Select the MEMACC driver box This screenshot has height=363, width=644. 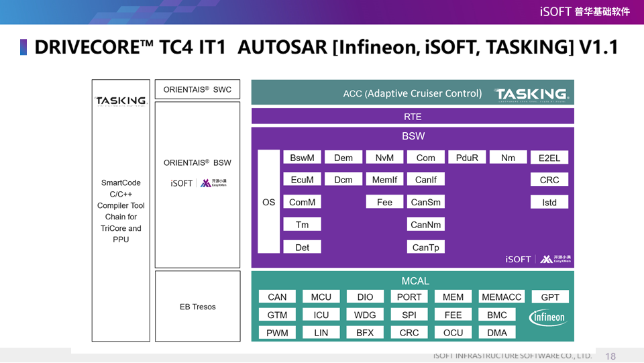[x=501, y=297]
